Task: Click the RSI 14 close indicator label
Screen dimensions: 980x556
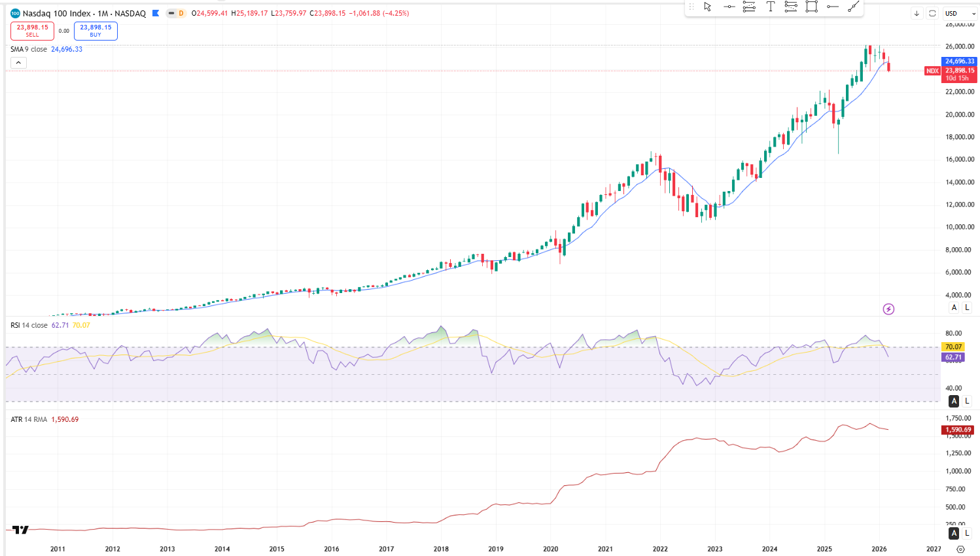Action: tap(29, 325)
